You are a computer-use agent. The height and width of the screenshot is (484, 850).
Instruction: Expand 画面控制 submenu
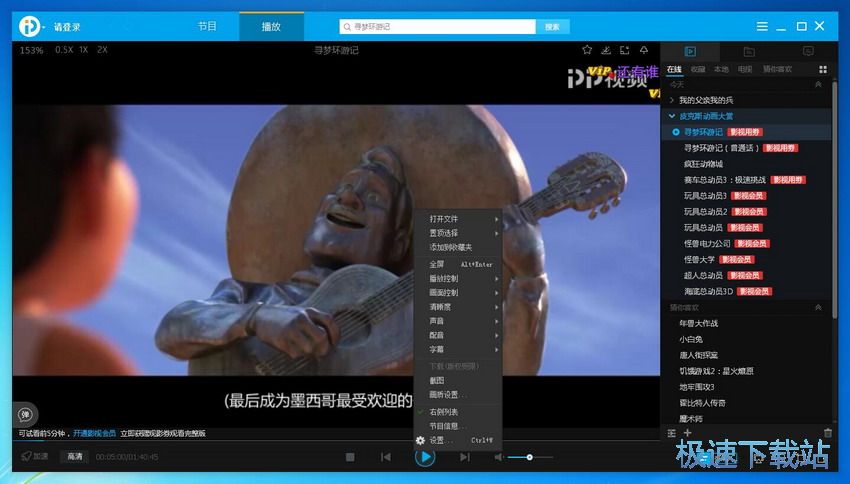pyautogui.click(x=458, y=293)
